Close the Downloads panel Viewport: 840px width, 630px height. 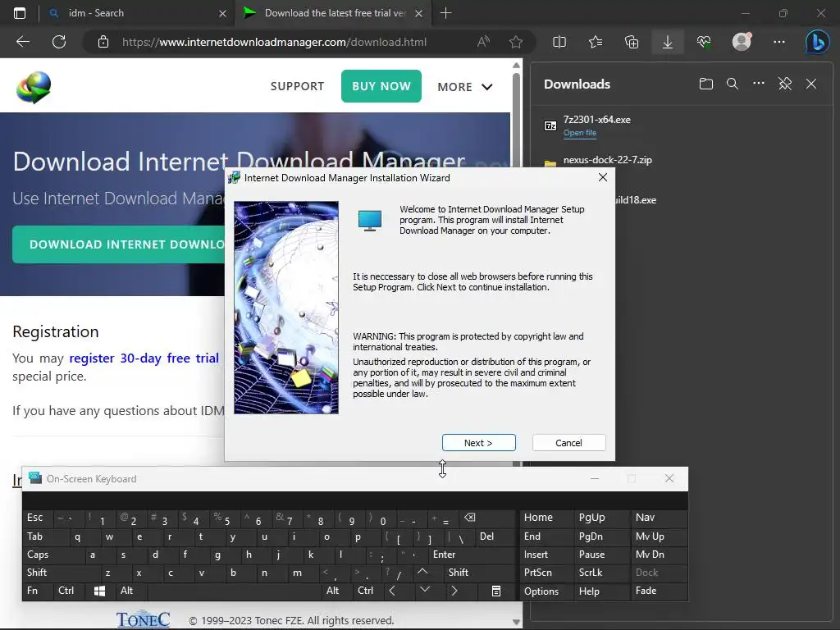coord(811,84)
